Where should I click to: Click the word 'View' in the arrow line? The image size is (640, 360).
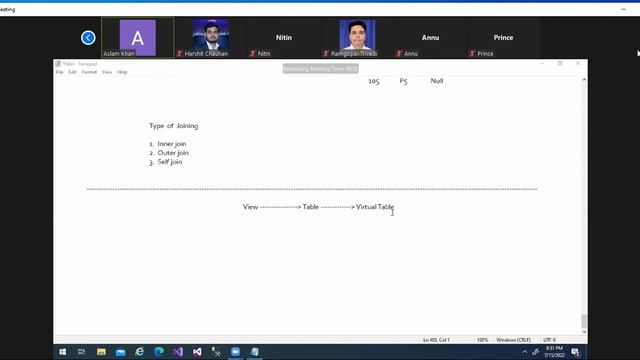coord(251,207)
